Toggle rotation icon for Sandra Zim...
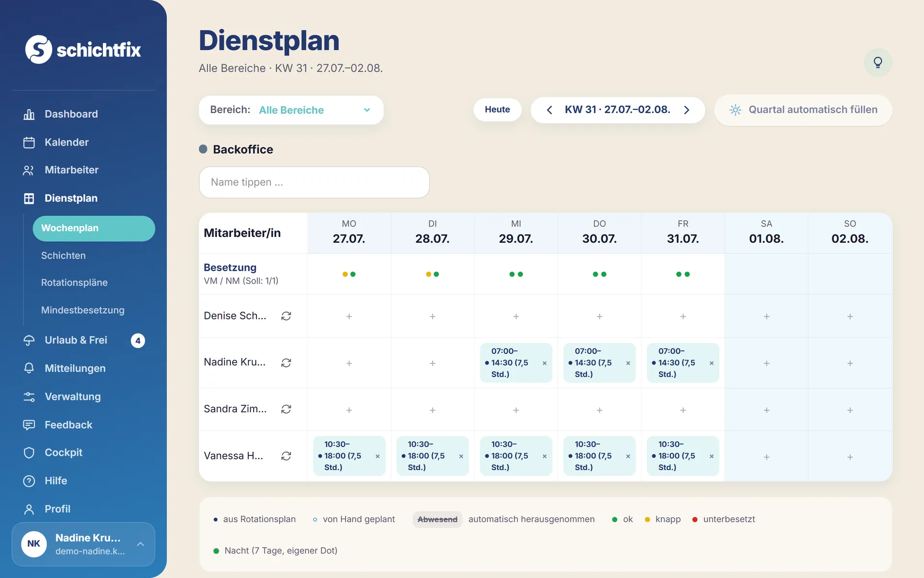Viewport: 924px width, 578px height. pos(286,409)
